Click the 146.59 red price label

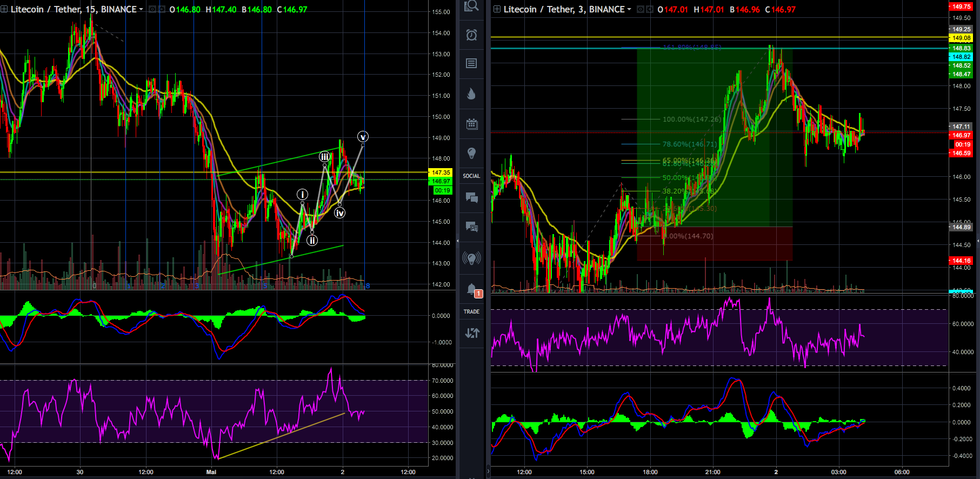coord(961,154)
